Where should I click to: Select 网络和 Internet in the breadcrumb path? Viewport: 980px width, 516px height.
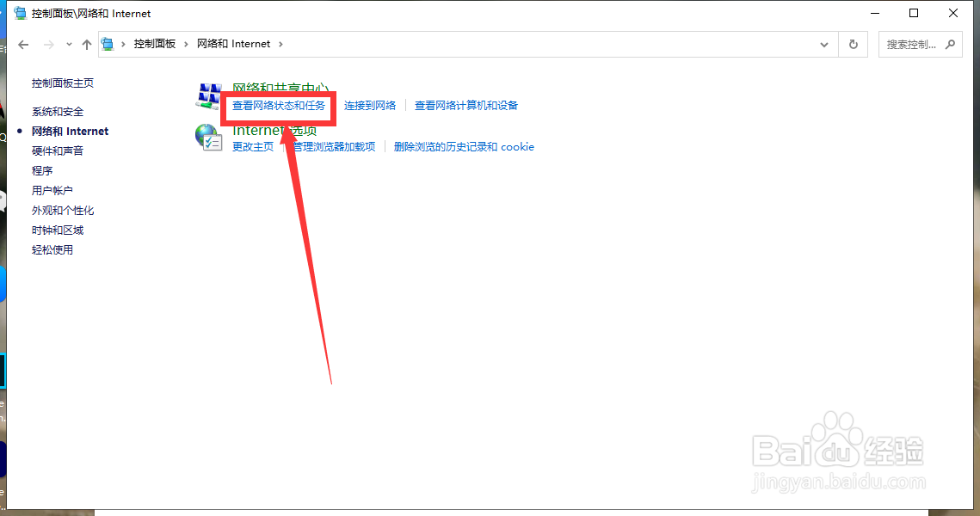235,43
